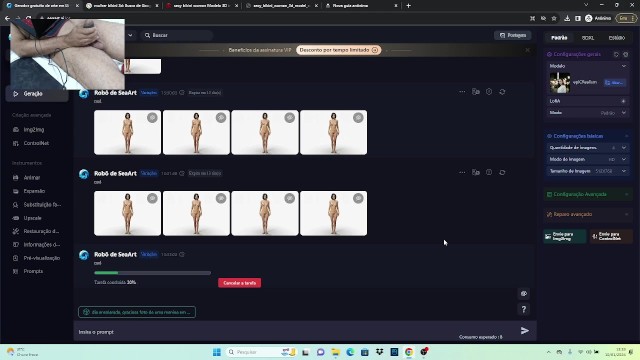The height and width of the screenshot is (360, 640).
Task: Click Desconto por tempo limitado button
Action: click(x=338, y=50)
